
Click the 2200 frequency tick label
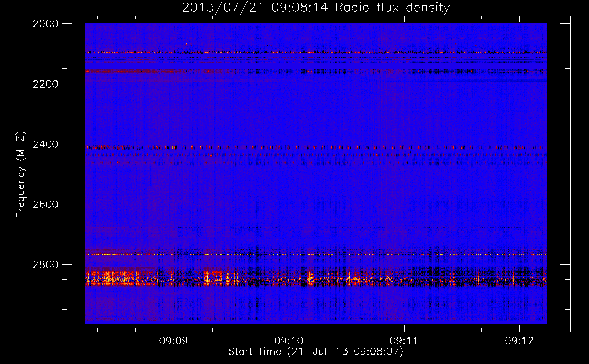coord(46,84)
